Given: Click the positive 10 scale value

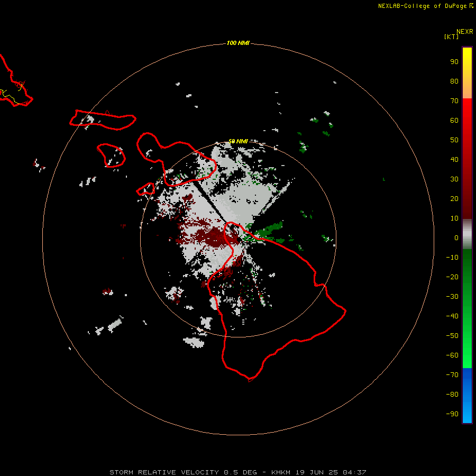Looking at the screenshot, I should click(x=454, y=218).
